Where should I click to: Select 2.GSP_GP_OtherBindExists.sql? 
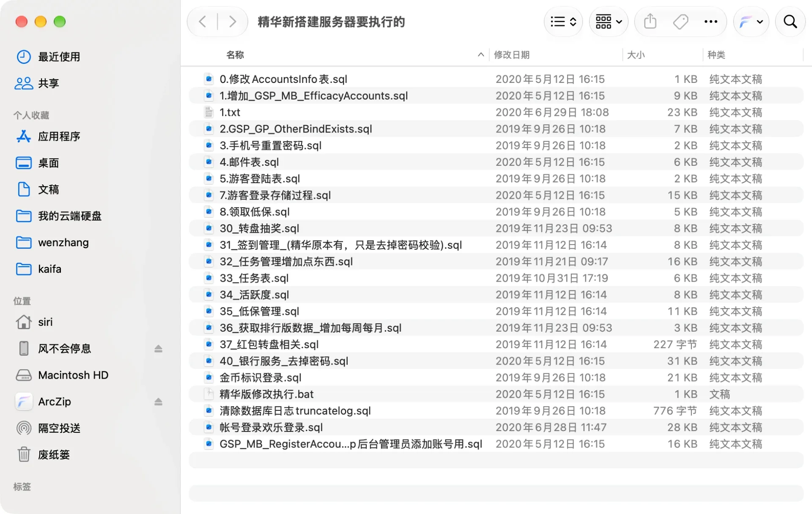pyautogui.click(x=496, y=129)
